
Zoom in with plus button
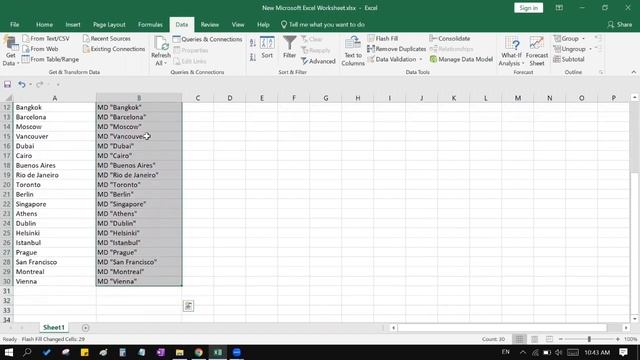tap(618, 339)
